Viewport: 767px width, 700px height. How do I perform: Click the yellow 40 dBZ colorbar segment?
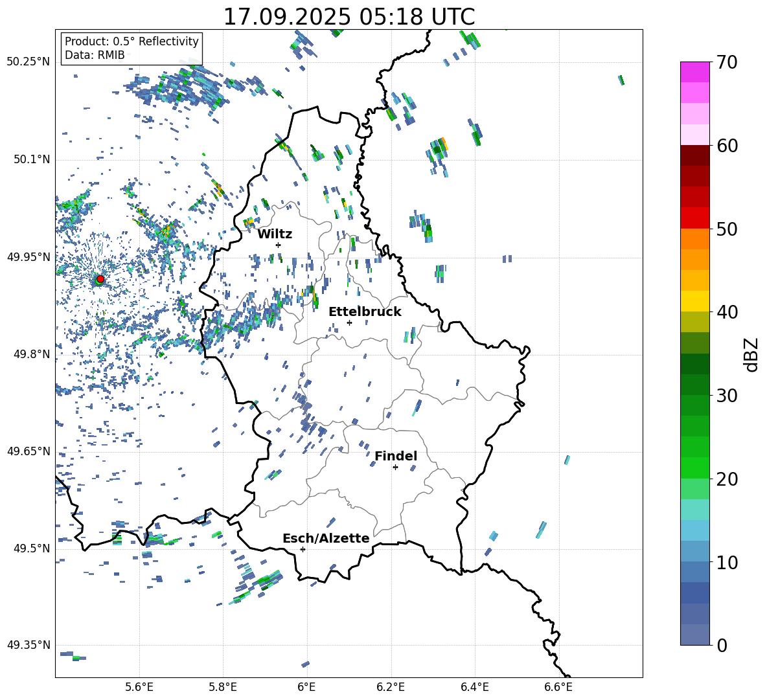pos(695,301)
